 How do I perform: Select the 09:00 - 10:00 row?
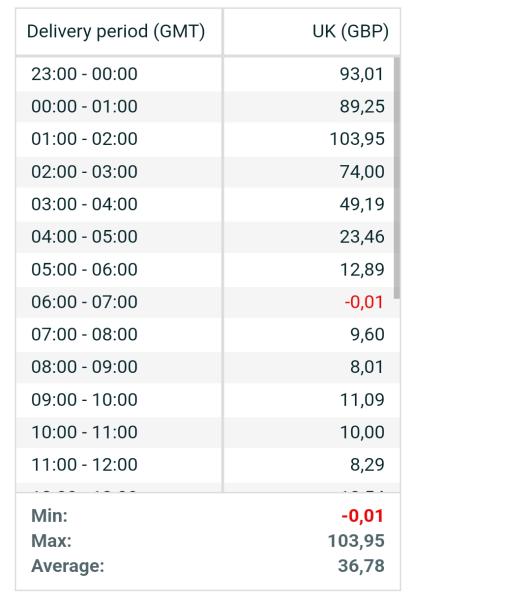pos(208,400)
